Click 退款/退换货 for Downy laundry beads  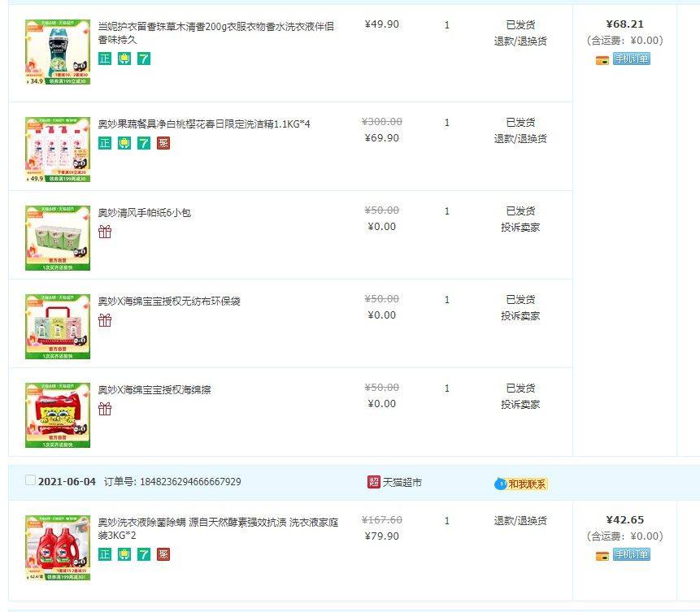click(520, 41)
